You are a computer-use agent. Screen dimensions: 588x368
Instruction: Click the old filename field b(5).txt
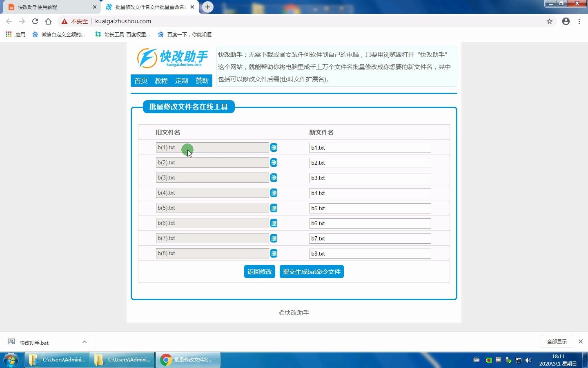[212, 208]
